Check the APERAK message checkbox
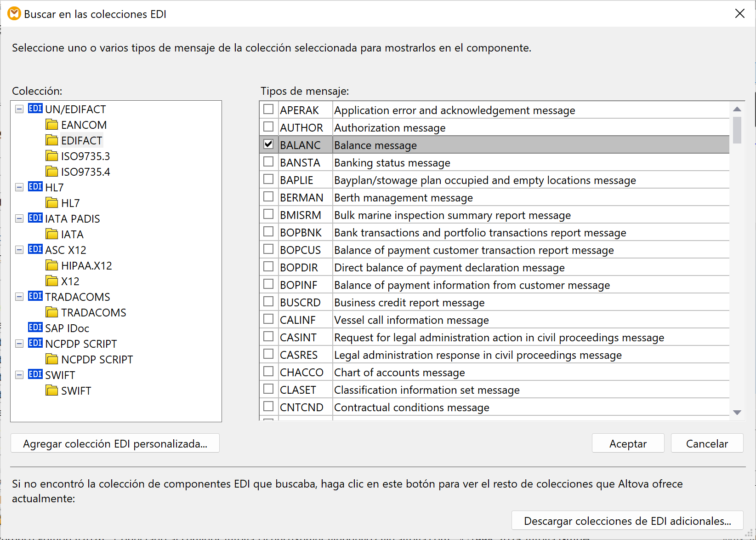The height and width of the screenshot is (540, 756). click(269, 109)
